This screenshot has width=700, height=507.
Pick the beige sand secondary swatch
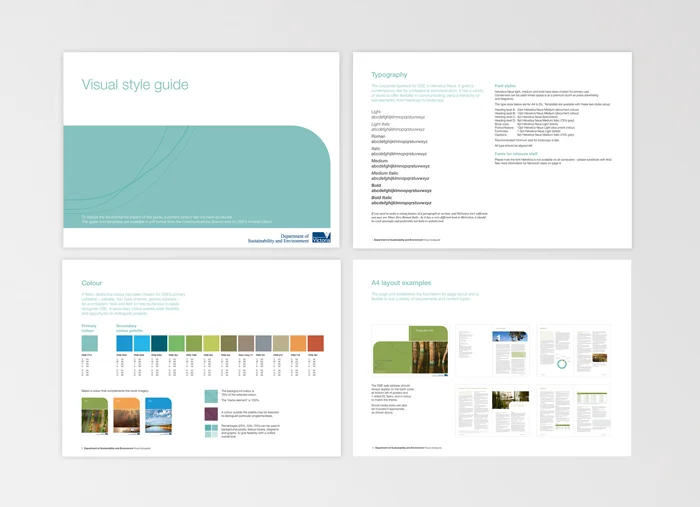pos(281,344)
